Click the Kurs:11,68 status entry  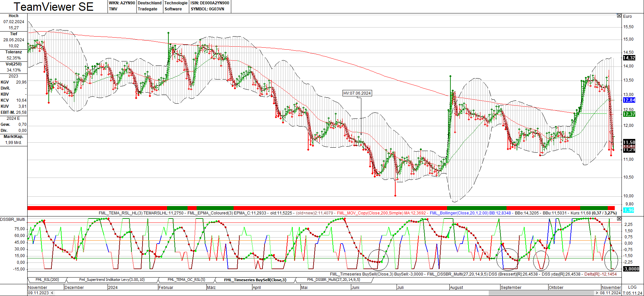(x=581, y=213)
